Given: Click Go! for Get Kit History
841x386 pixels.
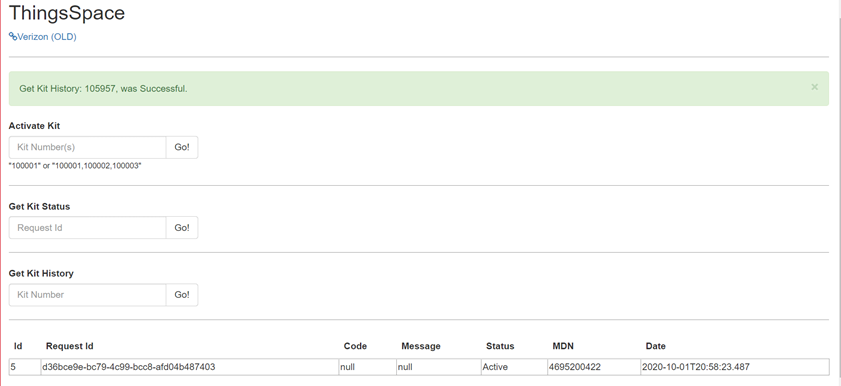Looking at the screenshot, I should 182,295.
